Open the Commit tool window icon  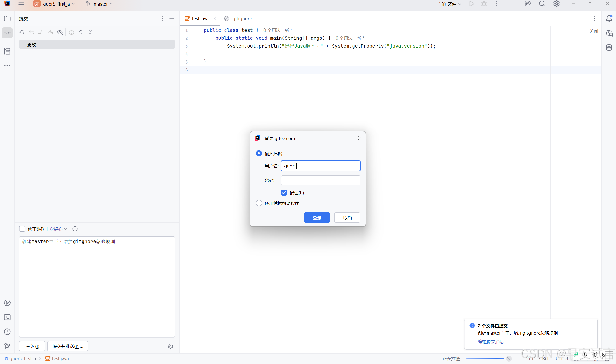coord(7,33)
